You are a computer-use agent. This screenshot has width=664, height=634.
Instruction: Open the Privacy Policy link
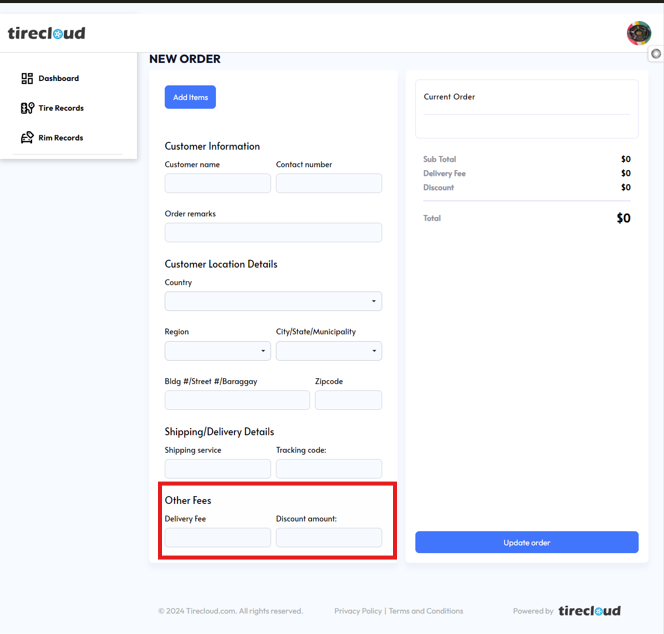point(358,611)
